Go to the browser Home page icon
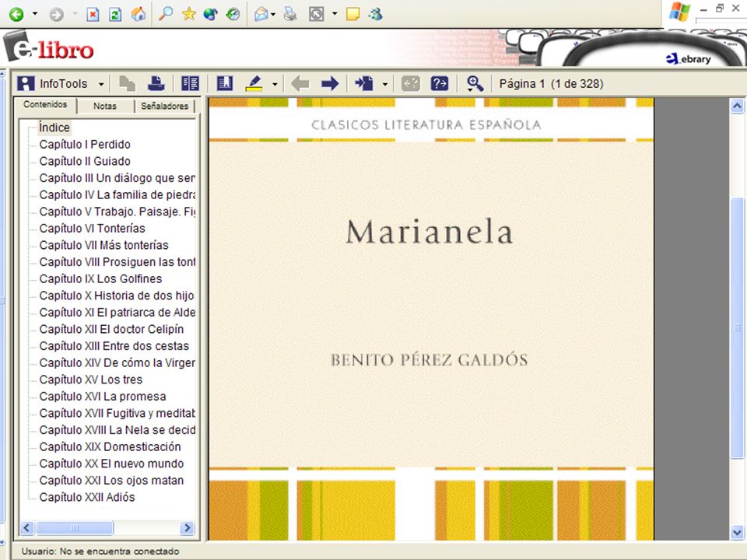 [x=139, y=14]
